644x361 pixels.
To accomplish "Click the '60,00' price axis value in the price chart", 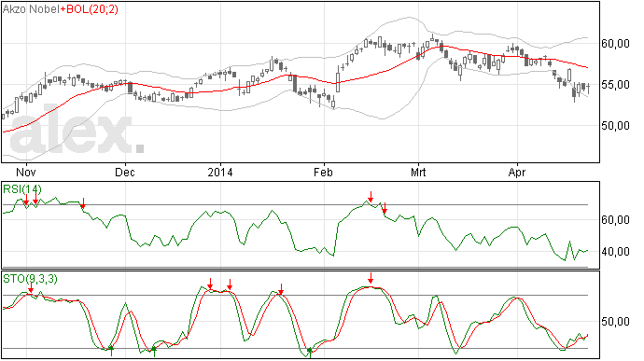I will click(615, 44).
